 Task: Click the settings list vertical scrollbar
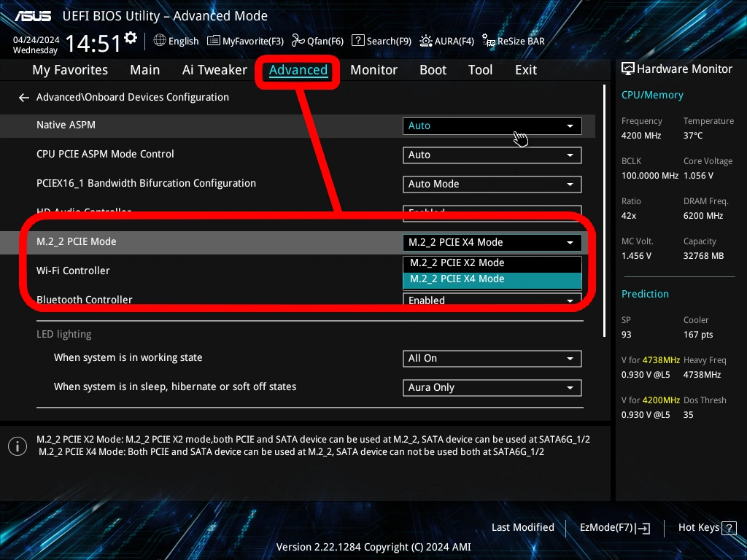(605, 211)
